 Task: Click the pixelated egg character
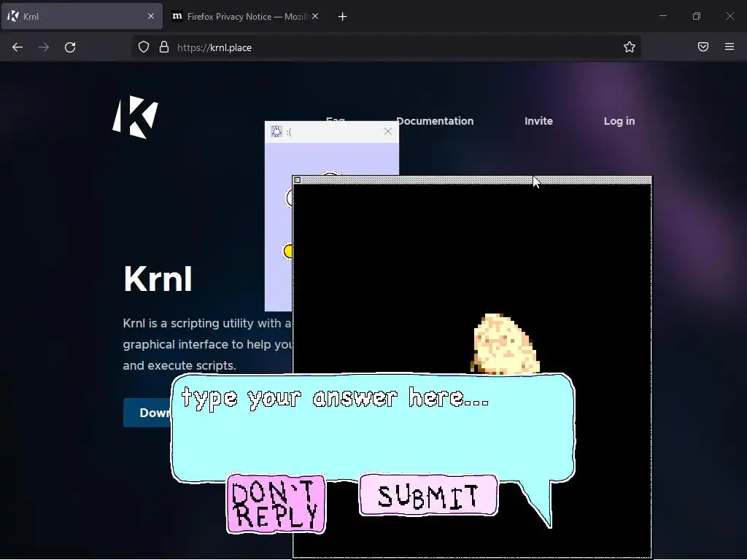[x=505, y=344]
